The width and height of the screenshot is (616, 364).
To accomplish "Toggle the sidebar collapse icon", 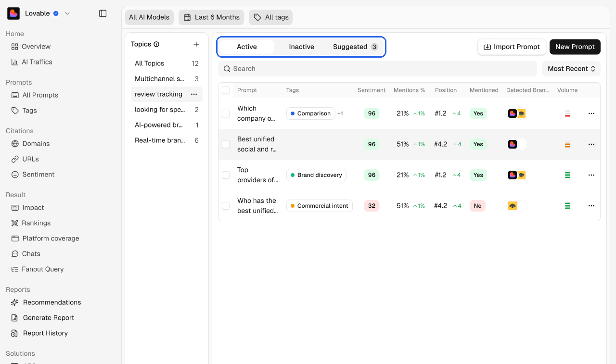I will (x=103, y=13).
